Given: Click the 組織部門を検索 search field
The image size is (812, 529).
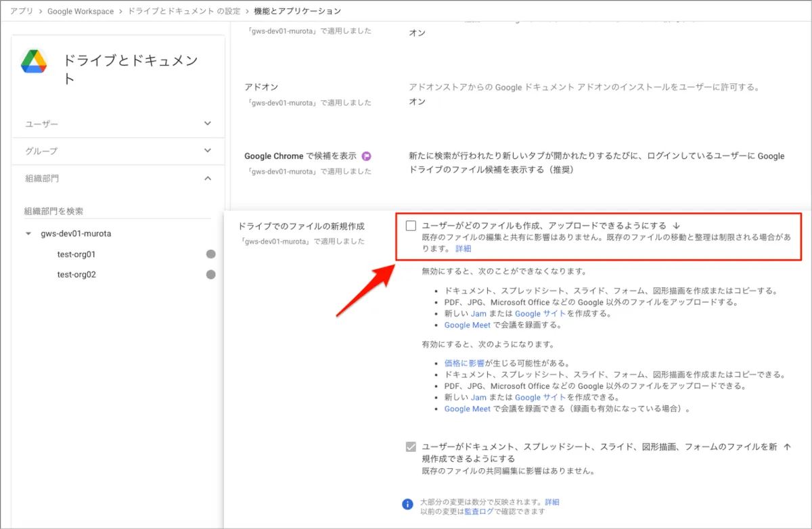Looking at the screenshot, I should click(118, 211).
